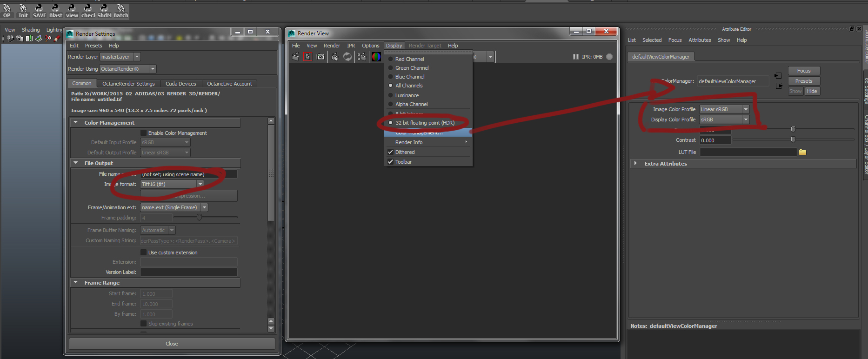Expand Extra Attributes section
This screenshot has height=359, width=868.
click(635, 164)
